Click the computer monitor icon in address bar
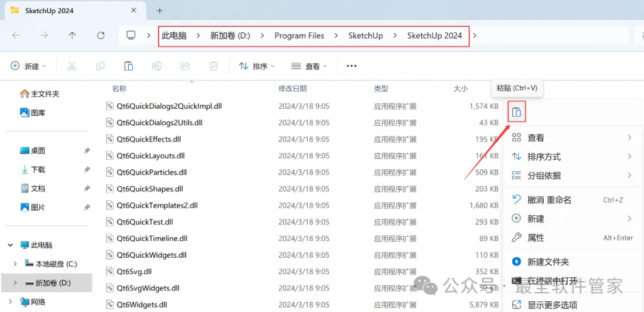Image resolution: width=644 pixels, height=312 pixels. pyautogui.click(x=131, y=35)
